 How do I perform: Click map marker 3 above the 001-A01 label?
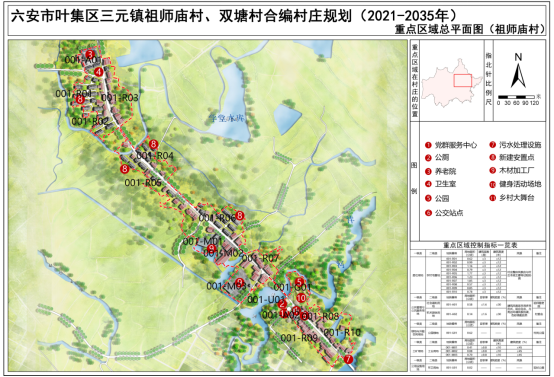point(90,54)
